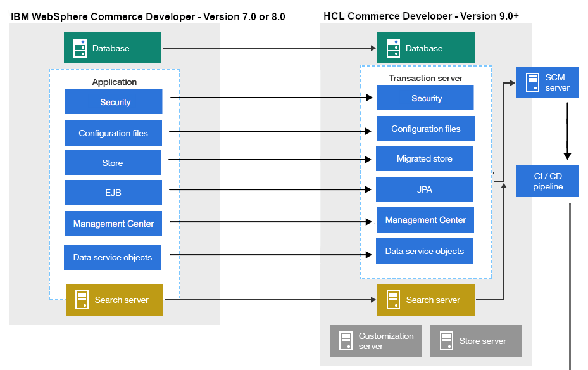This screenshot has width=588, height=370.
Task: Select the left Search server icon
Action: 82,299
